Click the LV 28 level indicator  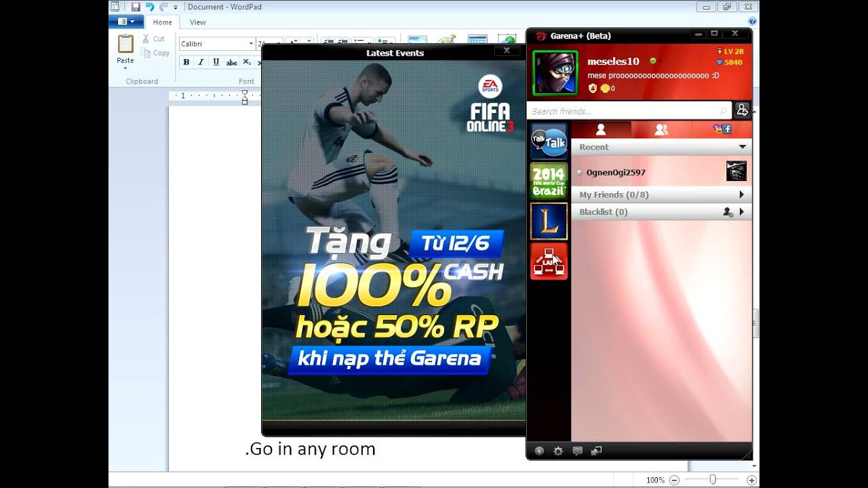click(730, 52)
